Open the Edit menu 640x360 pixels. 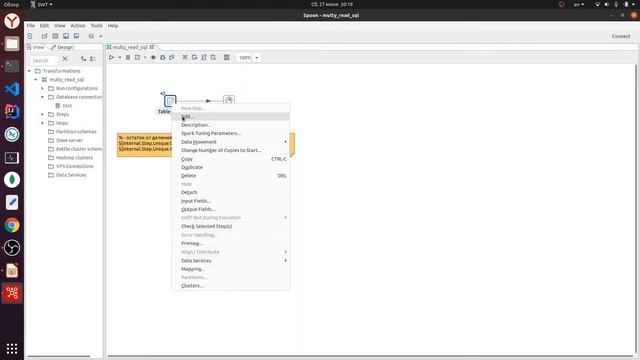(x=44, y=26)
